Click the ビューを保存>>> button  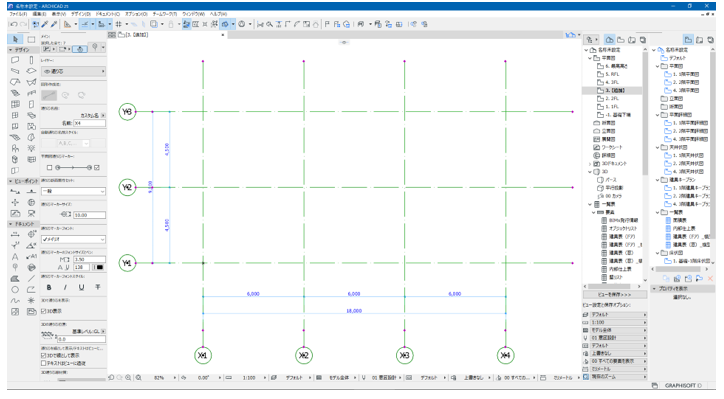tap(614, 294)
